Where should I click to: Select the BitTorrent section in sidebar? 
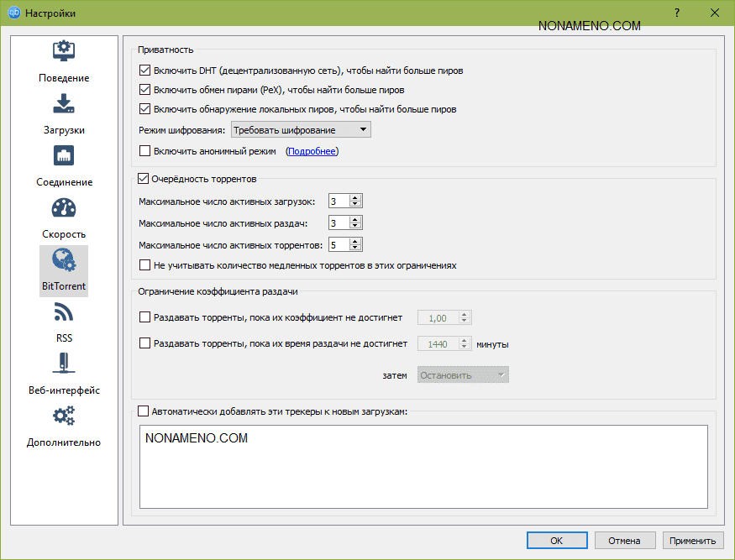pos(64,269)
